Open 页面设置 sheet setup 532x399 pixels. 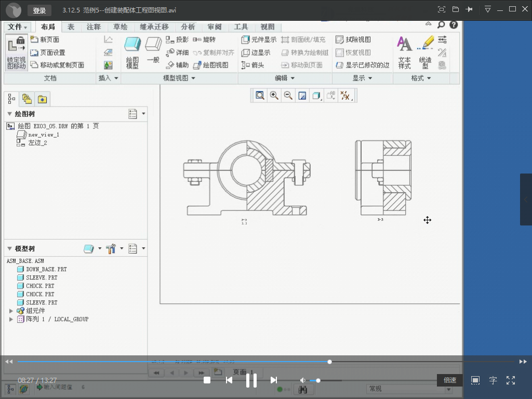click(x=48, y=52)
